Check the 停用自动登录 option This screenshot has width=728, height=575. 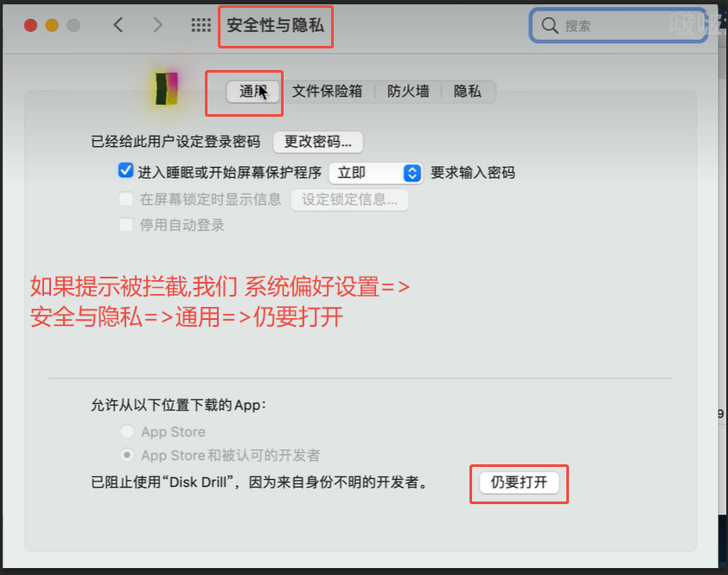(126, 225)
